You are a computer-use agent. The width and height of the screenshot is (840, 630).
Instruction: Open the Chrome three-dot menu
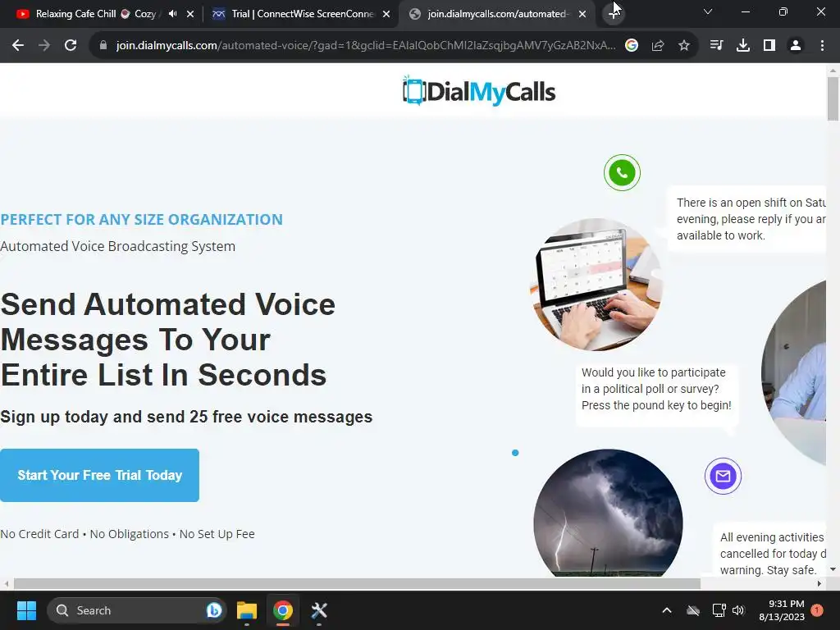(822, 46)
